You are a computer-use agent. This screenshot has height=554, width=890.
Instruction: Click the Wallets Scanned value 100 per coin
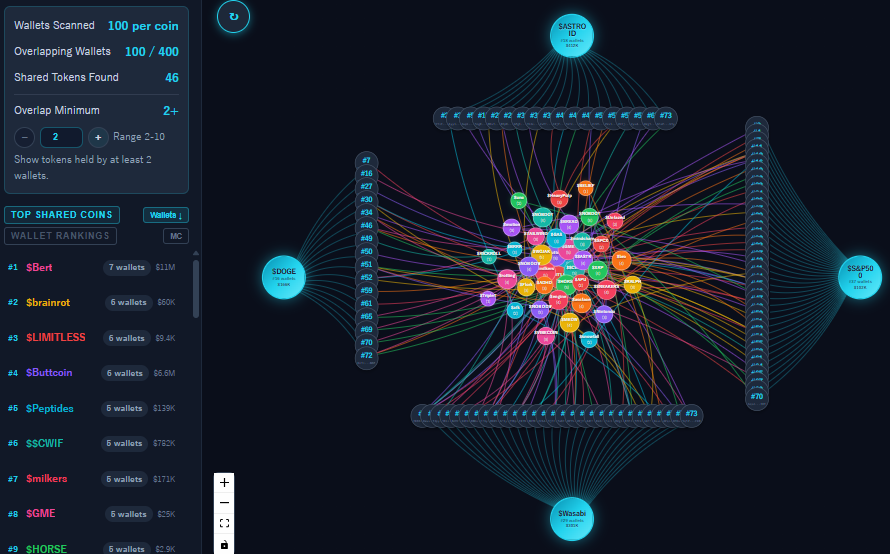click(x=143, y=26)
